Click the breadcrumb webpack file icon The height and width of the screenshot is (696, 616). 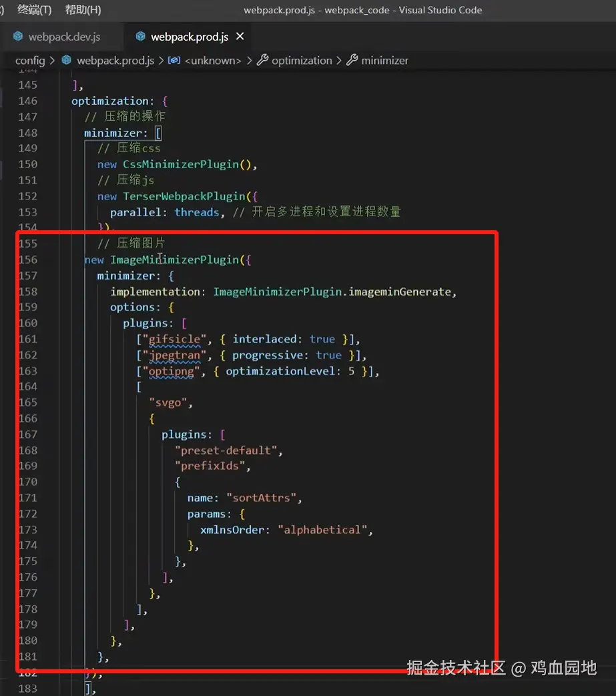[x=67, y=60]
